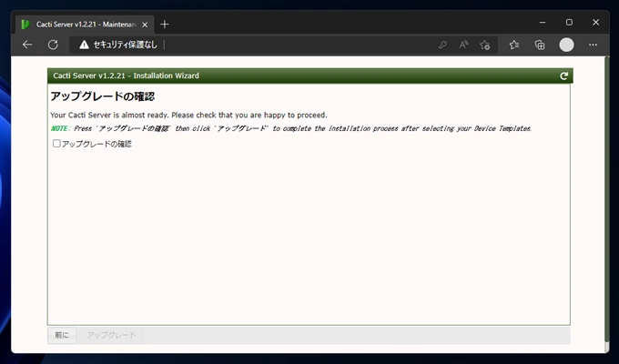Click the 前に button
This screenshot has width=619, height=364.
coord(62,335)
